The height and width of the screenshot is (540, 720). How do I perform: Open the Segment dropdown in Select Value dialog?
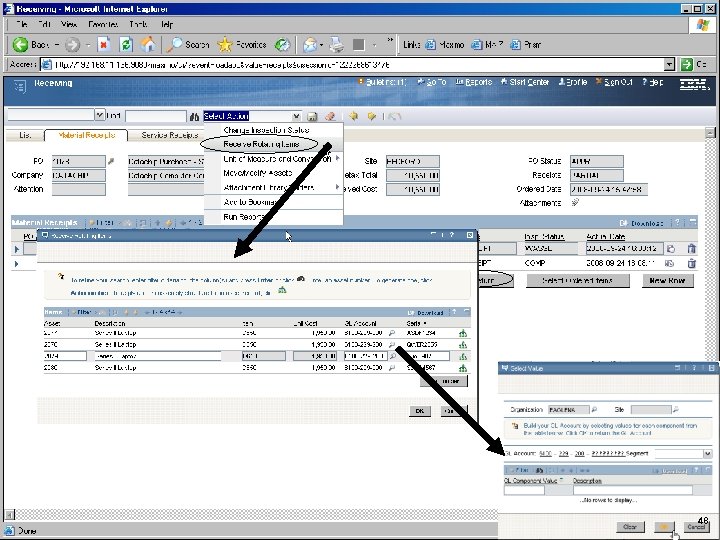click(x=707, y=454)
